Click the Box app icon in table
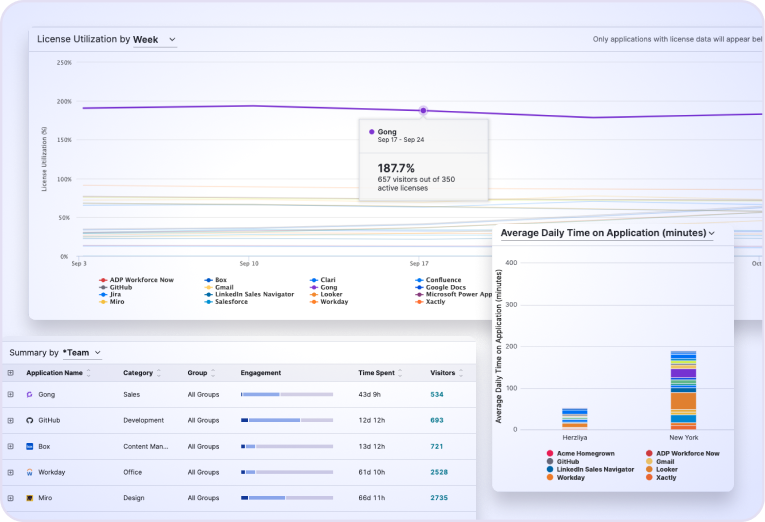Image resolution: width=765 pixels, height=522 pixels. 29,446
